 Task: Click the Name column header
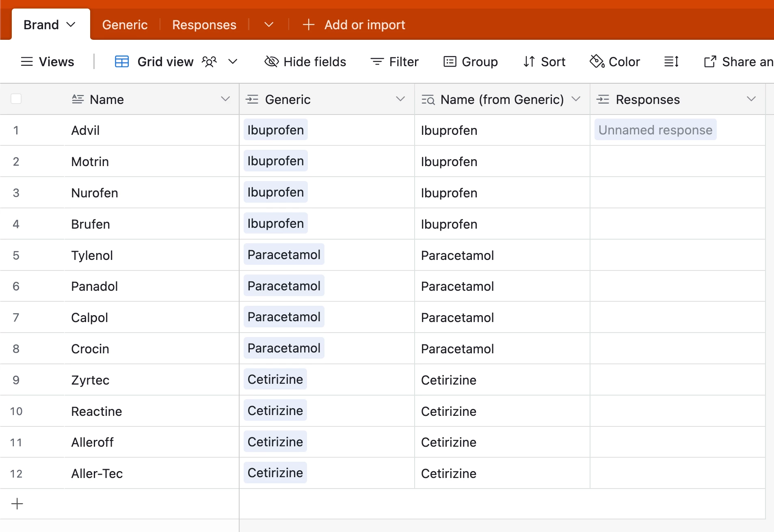click(x=151, y=99)
